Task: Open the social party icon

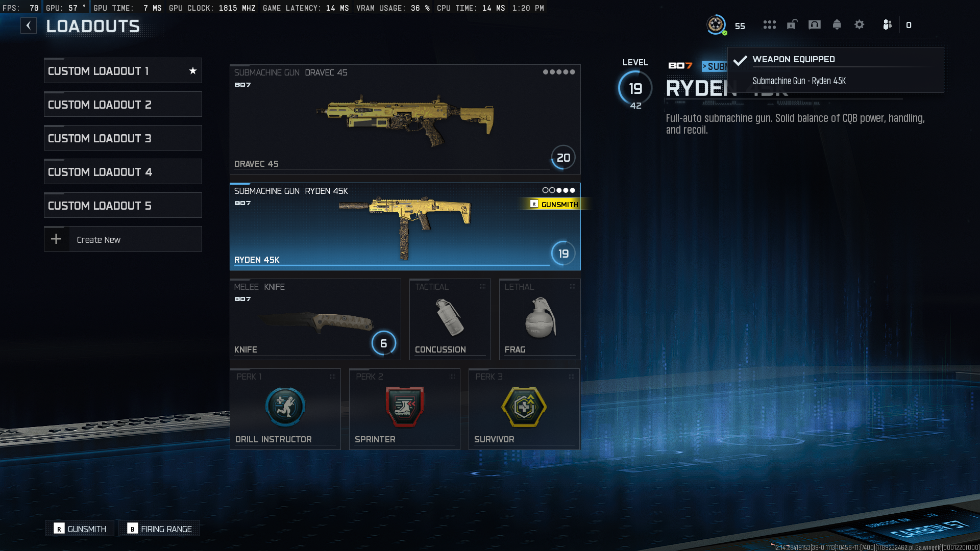Action: pos(887,24)
